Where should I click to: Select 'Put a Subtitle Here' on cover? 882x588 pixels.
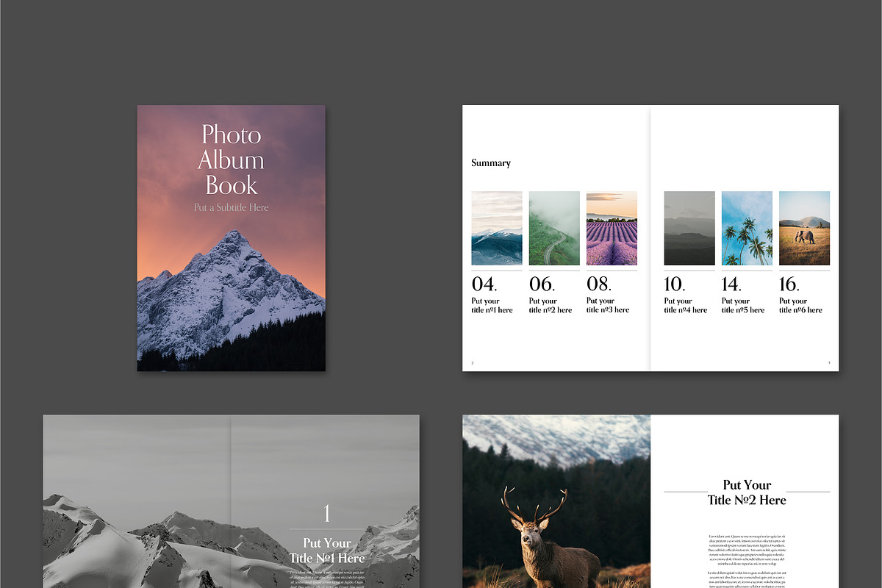click(x=232, y=208)
